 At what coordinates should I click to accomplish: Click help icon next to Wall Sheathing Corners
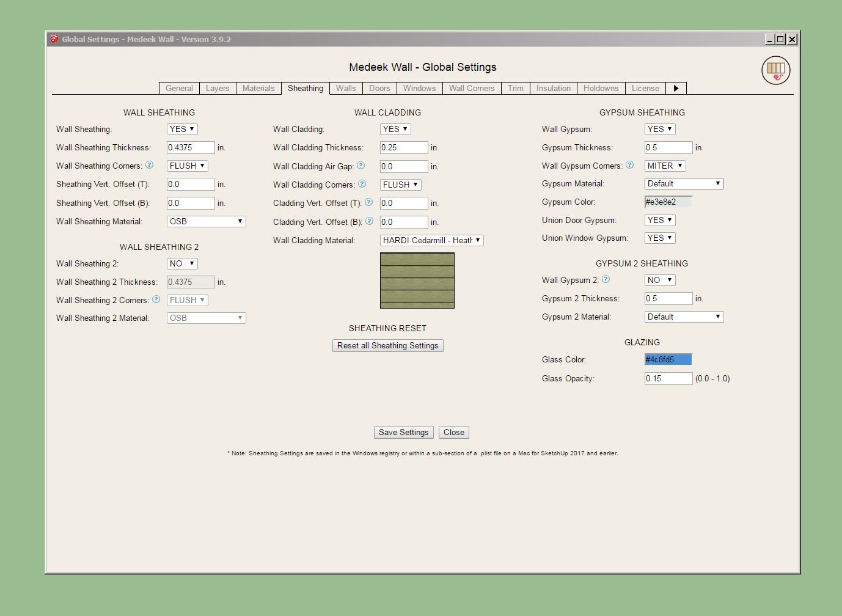tap(150, 165)
